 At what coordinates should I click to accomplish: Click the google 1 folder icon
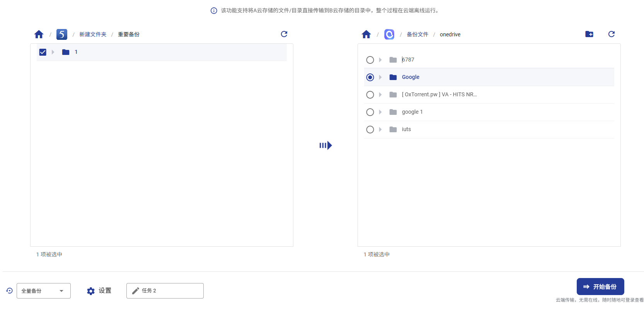click(393, 112)
